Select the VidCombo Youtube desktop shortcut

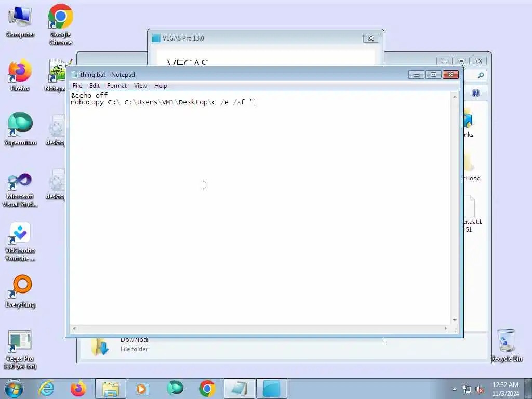coord(20,242)
